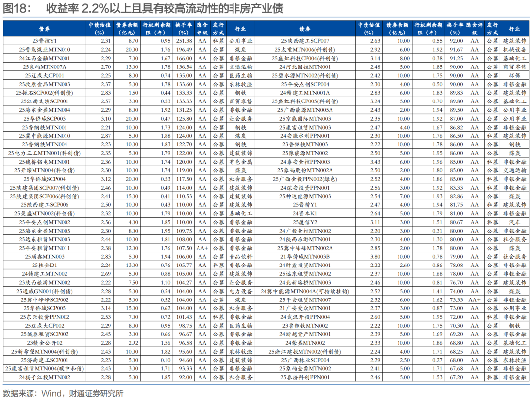
Task: Click the 25辽成大CP001 entry
Action: tap(44, 76)
